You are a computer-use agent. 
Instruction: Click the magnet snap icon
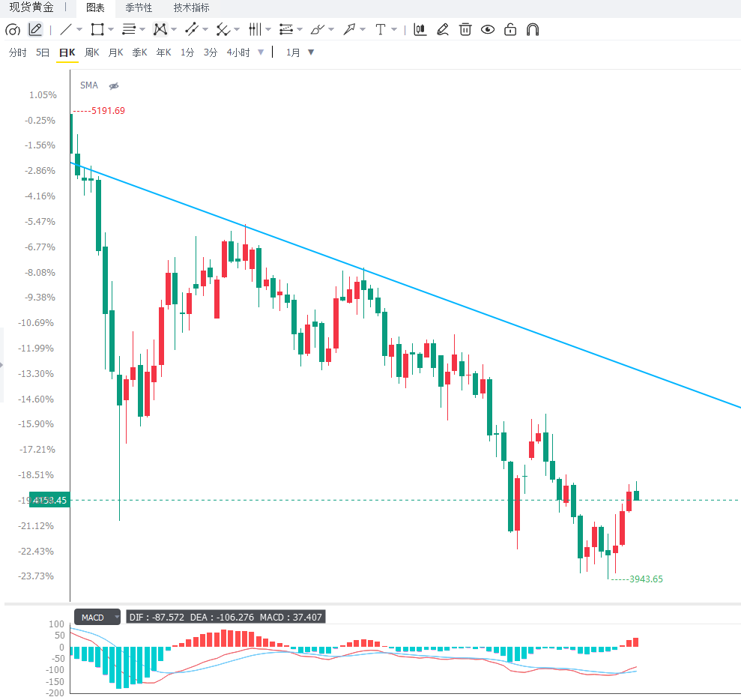(x=533, y=29)
